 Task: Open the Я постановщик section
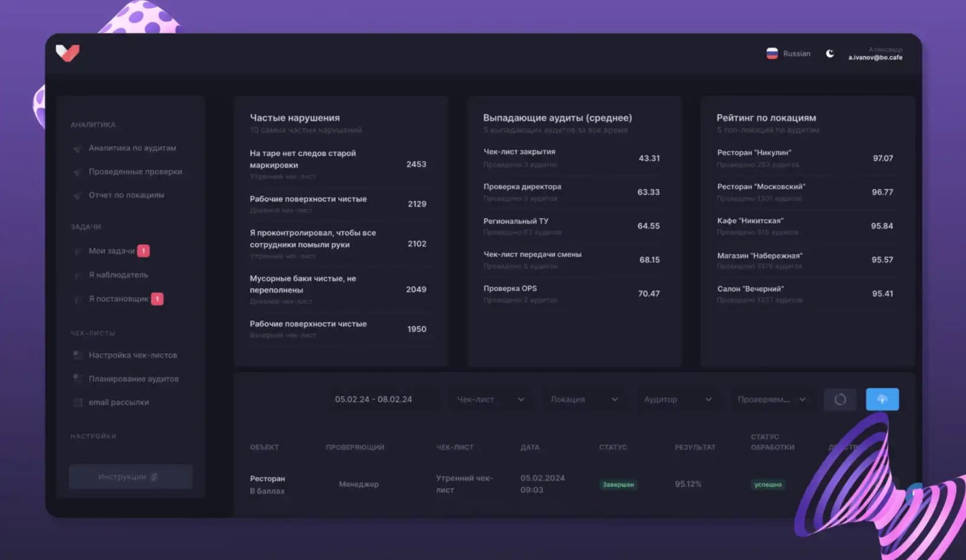coord(119,299)
